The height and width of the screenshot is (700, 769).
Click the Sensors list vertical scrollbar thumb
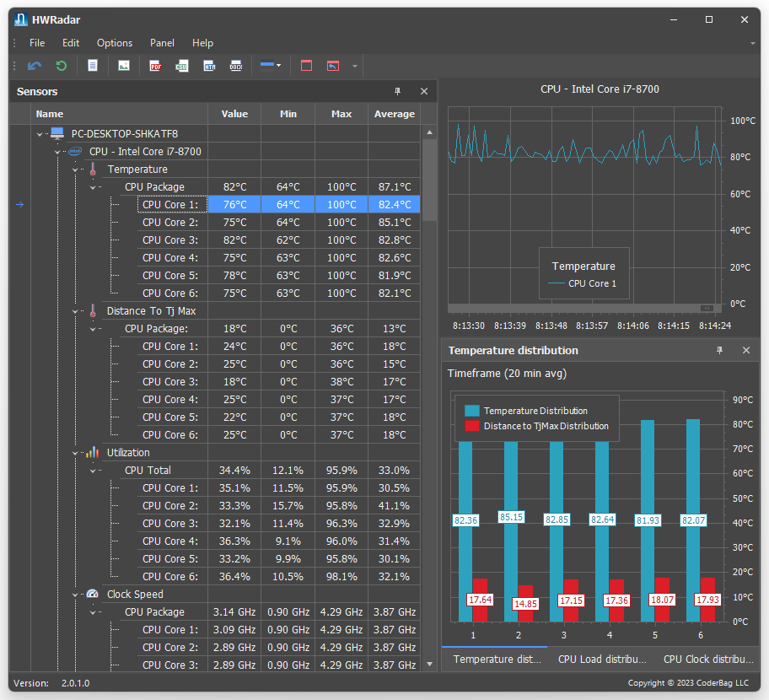[429, 180]
